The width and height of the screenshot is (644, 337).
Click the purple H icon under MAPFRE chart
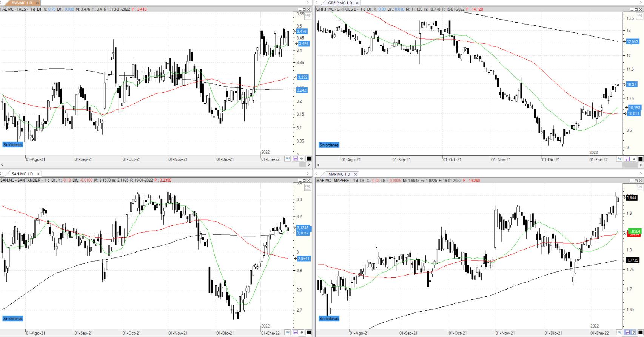[x=627, y=332]
